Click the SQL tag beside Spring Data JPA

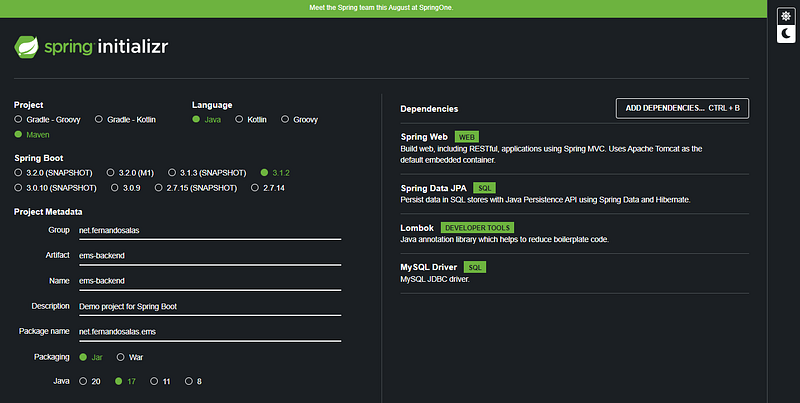click(484, 188)
